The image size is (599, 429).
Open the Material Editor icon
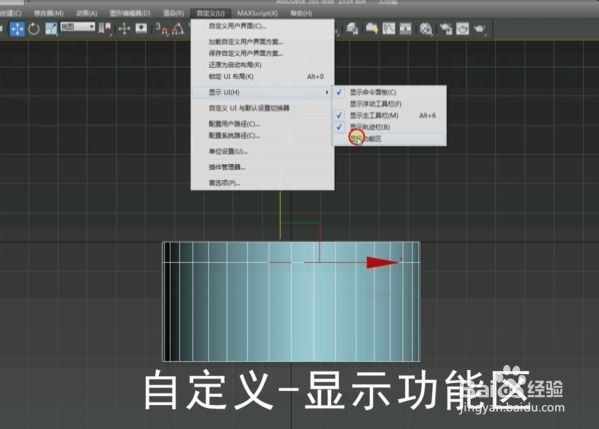[x=426, y=29]
